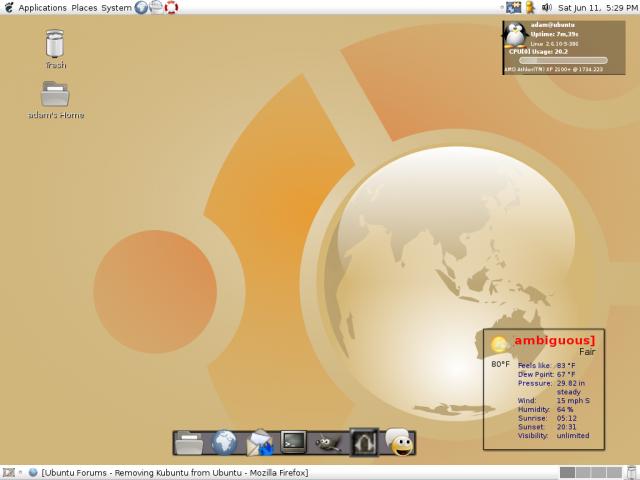Image resolution: width=640 pixels, height=480 pixels.
Task: Open the Trash on the desktop
Action: point(55,46)
